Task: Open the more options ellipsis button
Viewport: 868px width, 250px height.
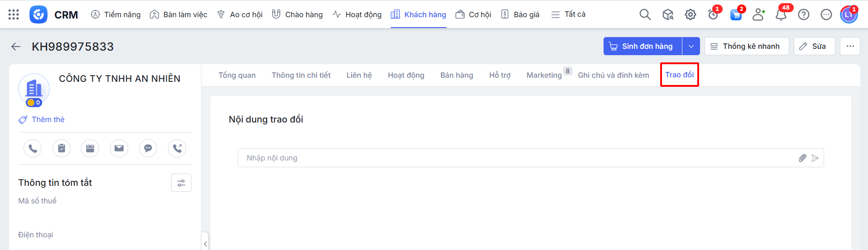Action: (x=850, y=46)
